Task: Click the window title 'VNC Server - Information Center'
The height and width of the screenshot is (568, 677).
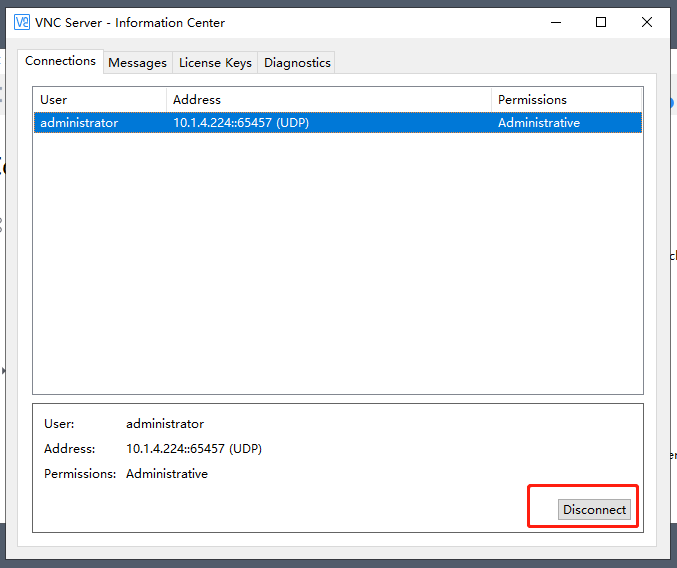Action: (x=130, y=22)
